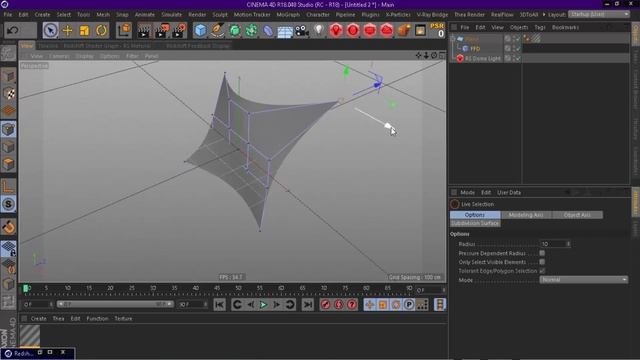Click the striped material thumbnail
Image resolution: width=640 pixels, height=360 pixels.
click(30, 335)
